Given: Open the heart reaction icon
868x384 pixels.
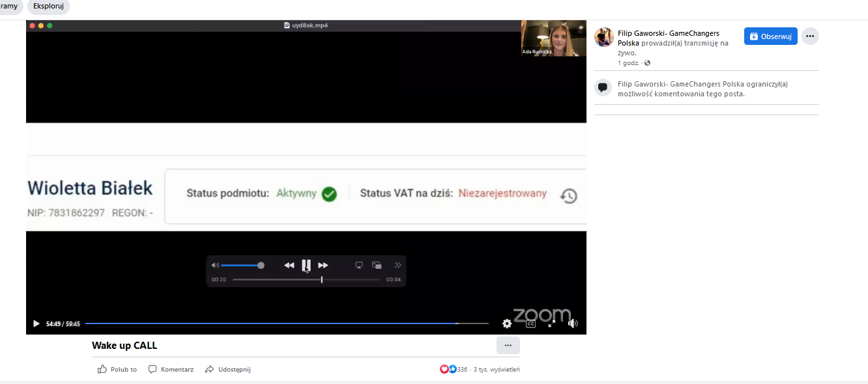Looking at the screenshot, I should point(444,369).
